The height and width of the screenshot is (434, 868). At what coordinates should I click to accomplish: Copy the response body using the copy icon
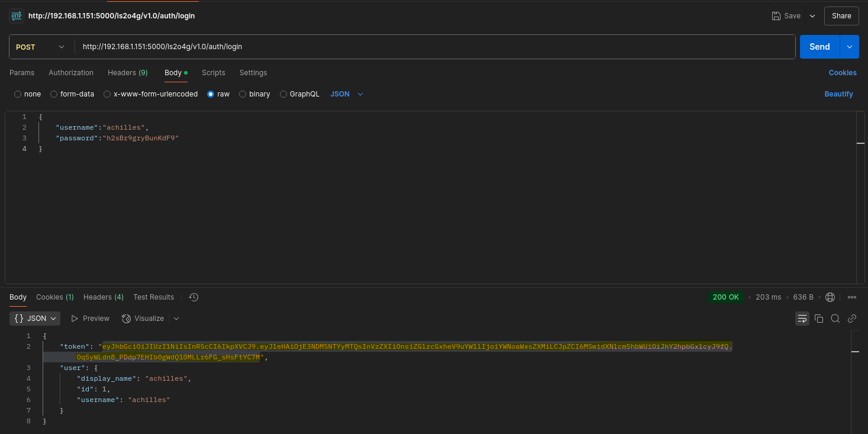click(819, 319)
